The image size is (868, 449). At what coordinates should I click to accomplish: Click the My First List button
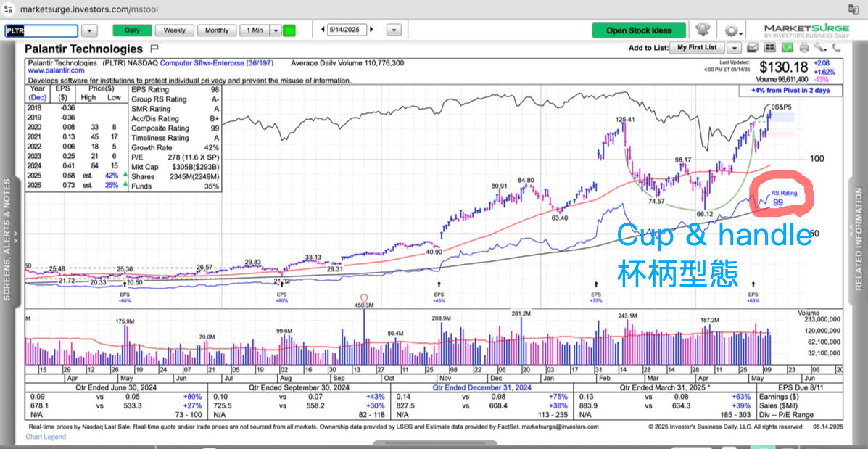coord(697,48)
